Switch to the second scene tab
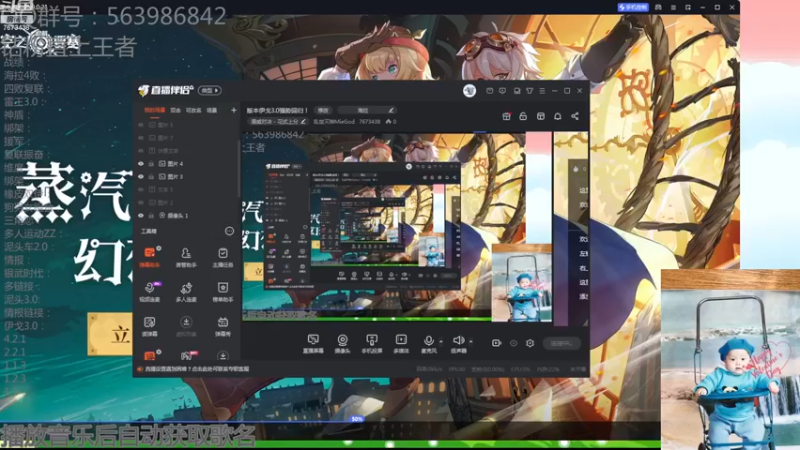The height and width of the screenshot is (450, 800). 176,110
